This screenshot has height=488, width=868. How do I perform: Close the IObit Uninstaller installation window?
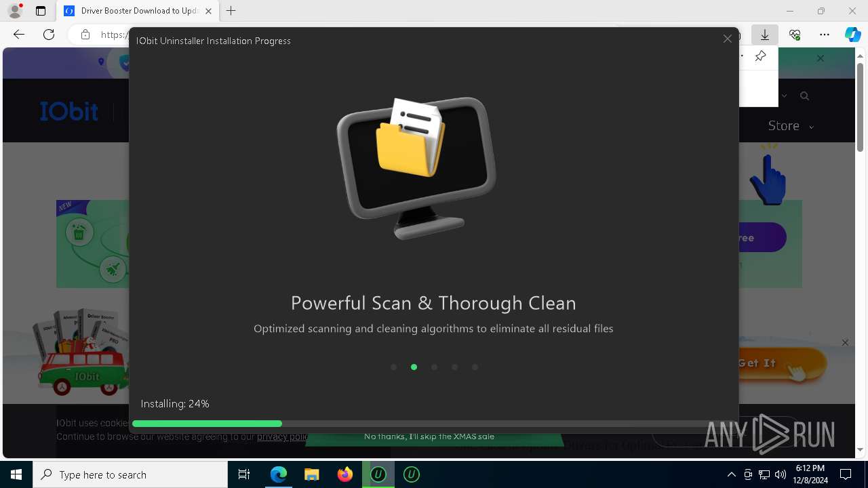click(727, 39)
